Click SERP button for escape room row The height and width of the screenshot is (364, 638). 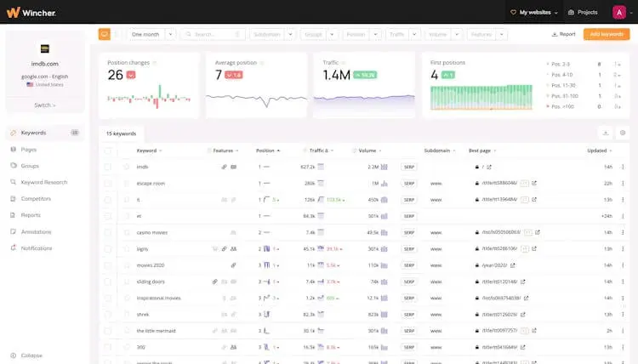click(x=409, y=184)
